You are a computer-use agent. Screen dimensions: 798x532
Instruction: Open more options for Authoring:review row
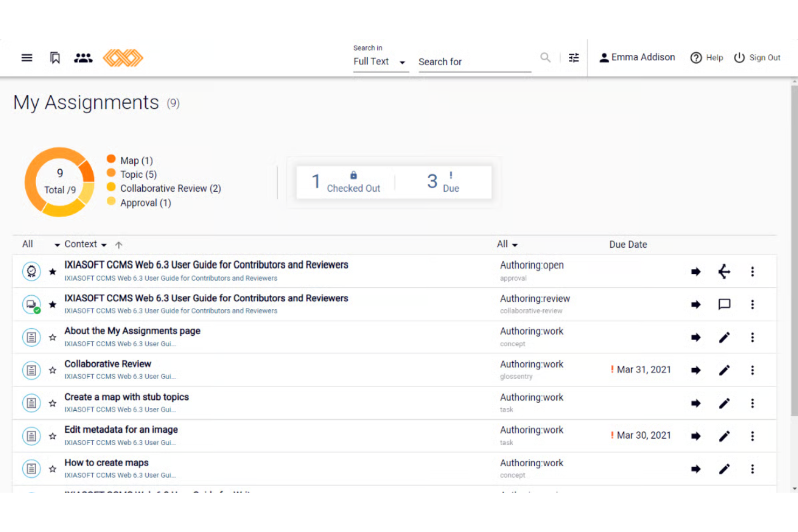click(753, 305)
